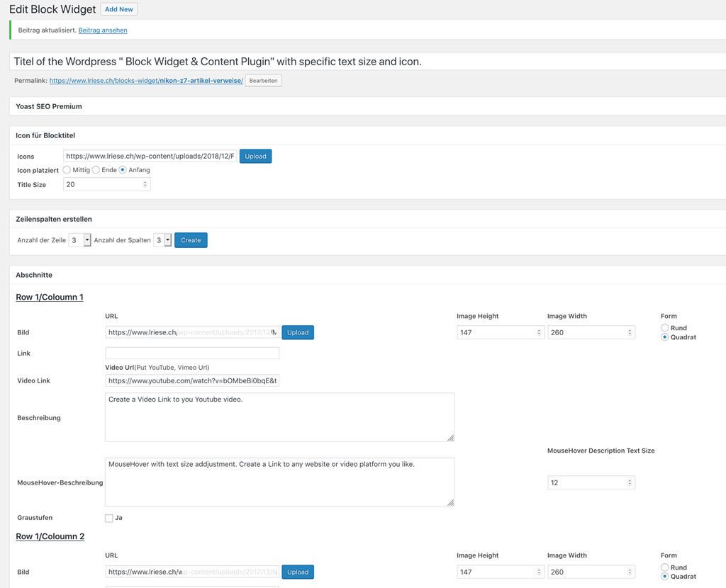The width and height of the screenshot is (726, 588).
Task: Click the MouseHover-Beschreibung text area
Action: [279, 482]
